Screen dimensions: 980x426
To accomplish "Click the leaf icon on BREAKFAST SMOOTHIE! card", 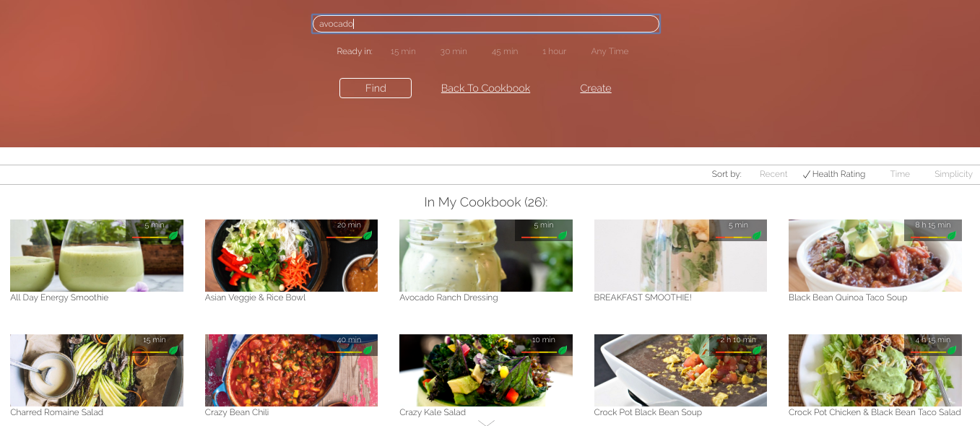I will (x=757, y=235).
